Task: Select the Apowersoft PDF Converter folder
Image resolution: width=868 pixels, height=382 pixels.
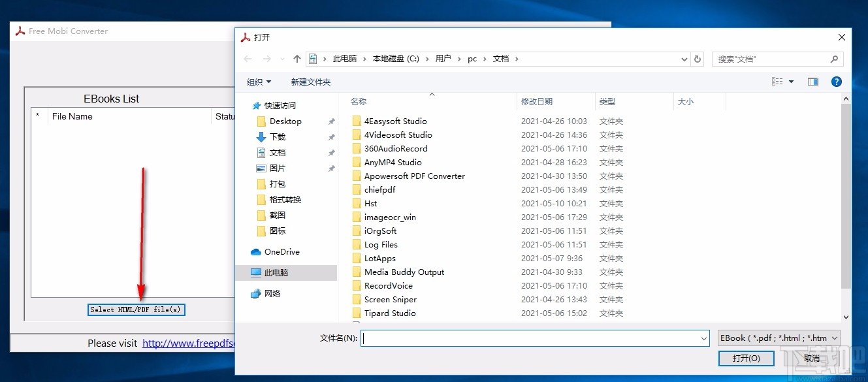Action: coord(414,176)
